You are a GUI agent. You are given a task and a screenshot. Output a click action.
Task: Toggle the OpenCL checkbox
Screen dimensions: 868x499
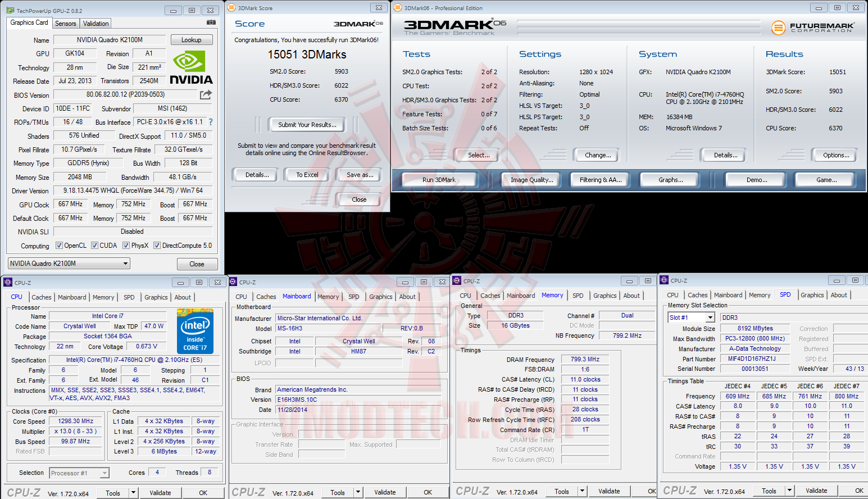(59, 246)
